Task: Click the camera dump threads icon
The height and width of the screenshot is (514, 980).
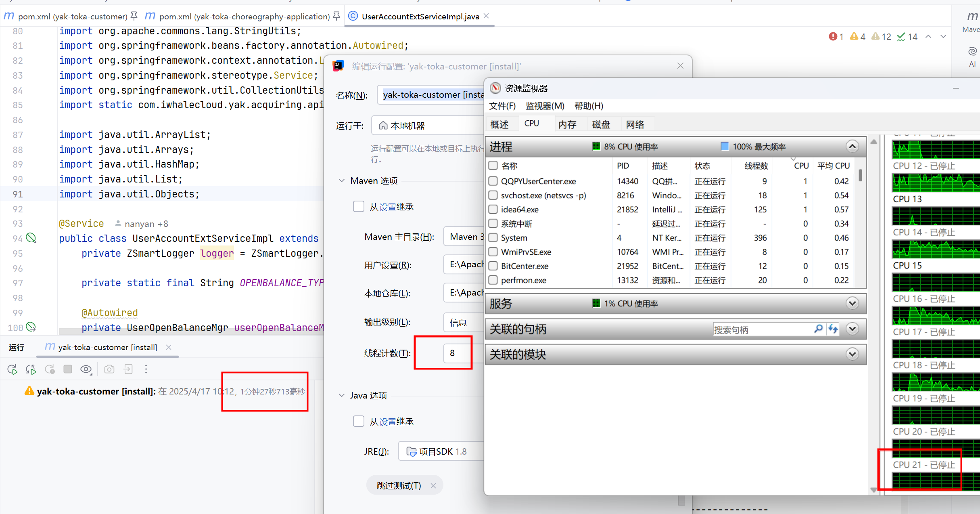Action: point(109,369)
